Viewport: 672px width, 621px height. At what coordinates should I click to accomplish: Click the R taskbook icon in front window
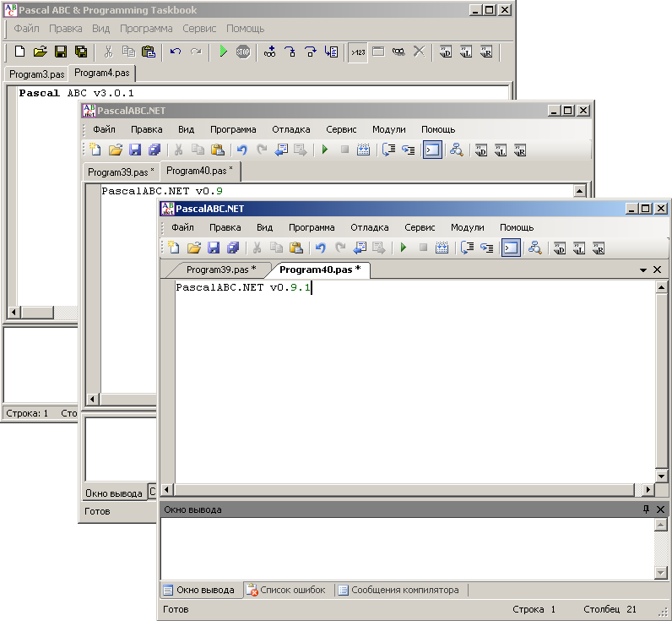coord(599,248)
